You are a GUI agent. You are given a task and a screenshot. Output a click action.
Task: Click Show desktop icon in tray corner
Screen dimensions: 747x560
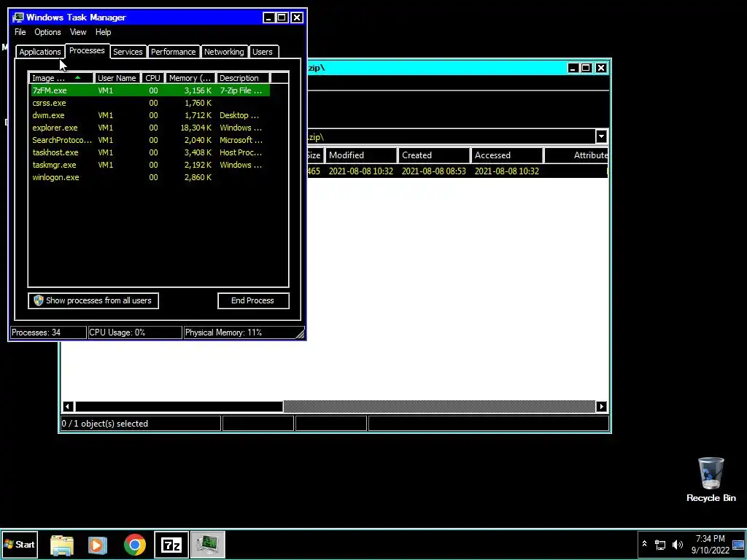[x=738, y=544]
